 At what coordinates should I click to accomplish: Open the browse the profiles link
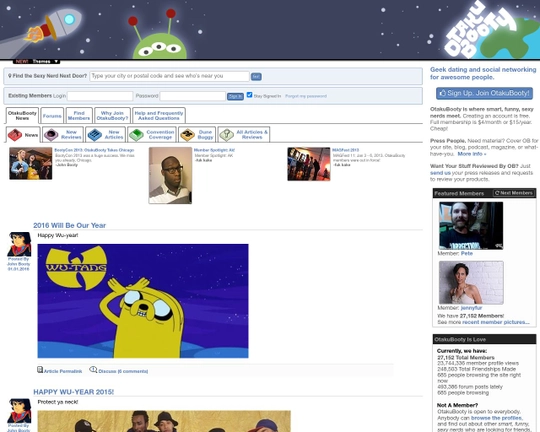[x=496, y=418]
